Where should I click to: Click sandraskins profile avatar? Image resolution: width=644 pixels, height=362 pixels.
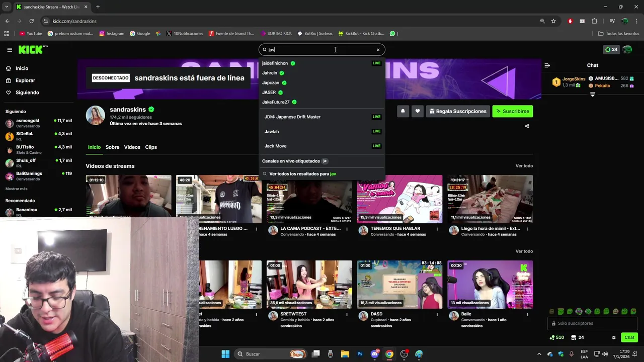tap(95, 116)
